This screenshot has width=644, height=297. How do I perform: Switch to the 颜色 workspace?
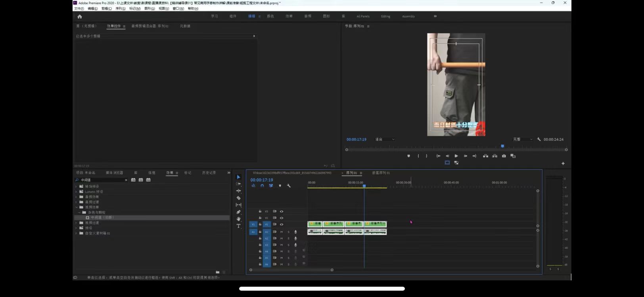tap(270, 16)
